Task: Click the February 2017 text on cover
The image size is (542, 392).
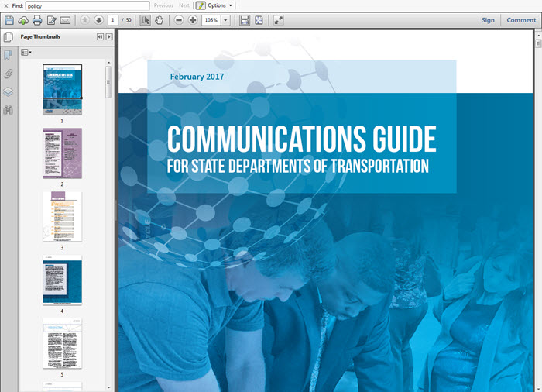Action: pyautogui.click(x=197, y=77)
